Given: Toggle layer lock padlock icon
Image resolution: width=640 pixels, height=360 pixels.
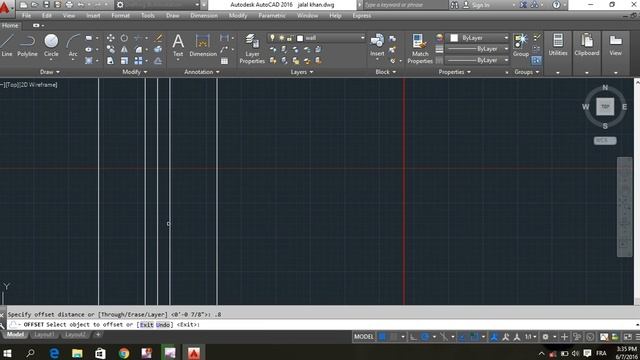Looking at the screenshot, I should tap(289, 38).
